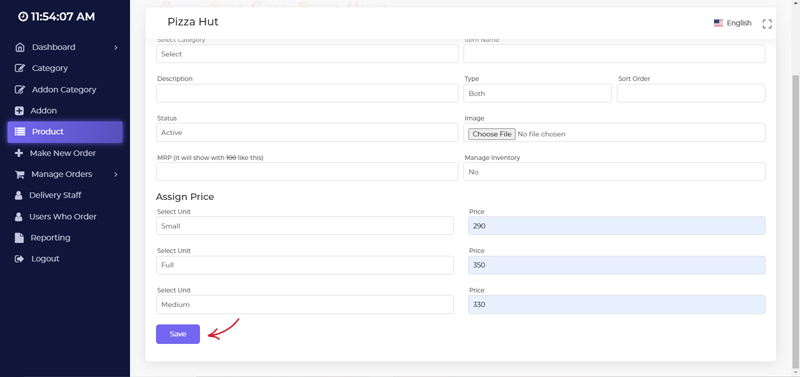Click the Logout arrow icon

coord(19,259)
